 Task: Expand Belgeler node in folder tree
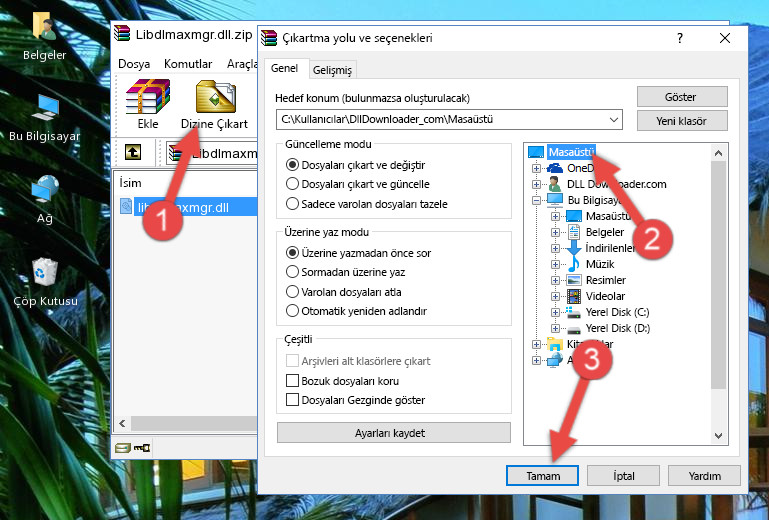tap(555, 233)
